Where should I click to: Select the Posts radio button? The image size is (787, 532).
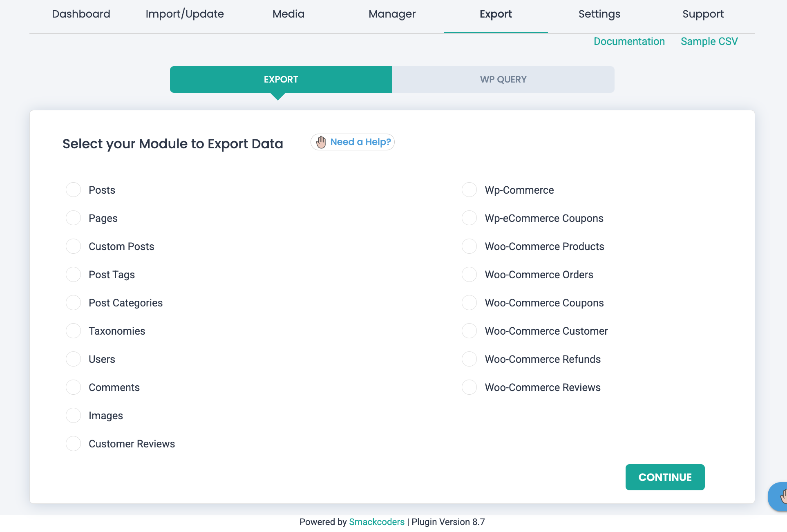point(74,190)
